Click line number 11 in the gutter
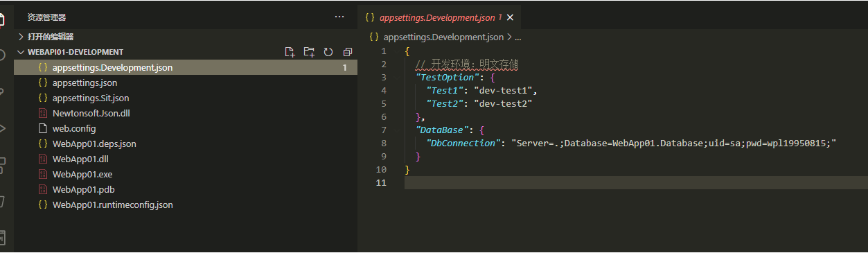 click(381, 183)
